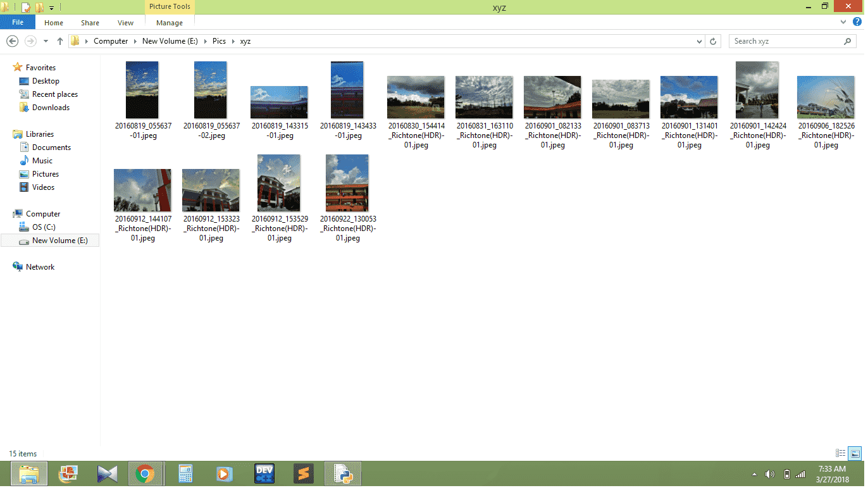The image size is (868, 495).
Task: Open Calculator from the taskbar
Action: click(185, 474)
